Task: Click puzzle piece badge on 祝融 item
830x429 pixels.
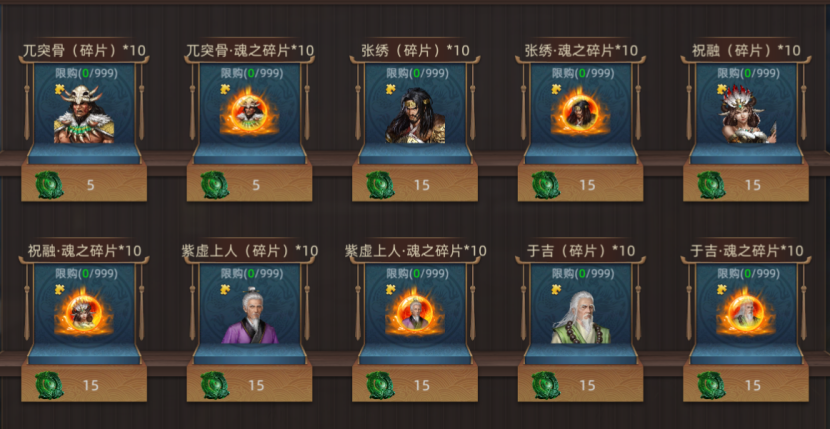Action: tap(722, 90)
